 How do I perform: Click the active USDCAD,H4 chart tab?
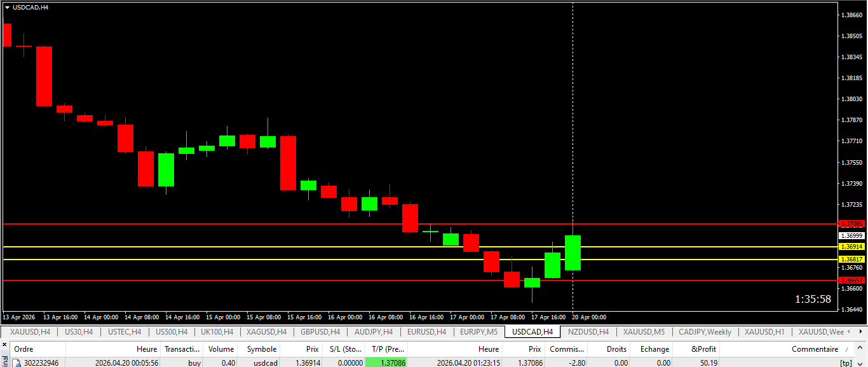(x=532, y=331)
